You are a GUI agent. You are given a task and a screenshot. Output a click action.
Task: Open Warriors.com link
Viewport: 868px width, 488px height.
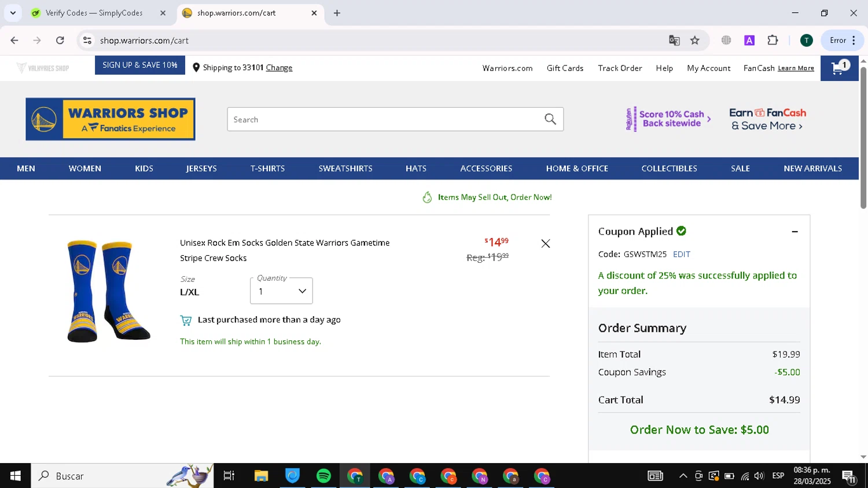tap(507, 68)
